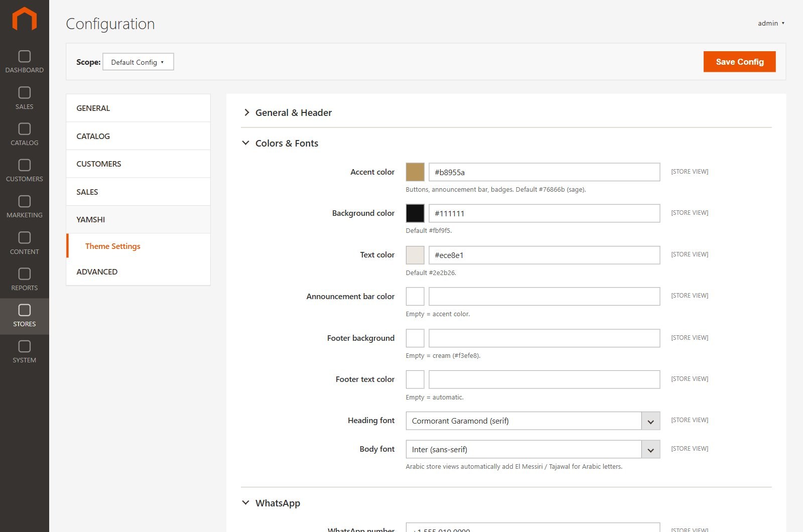Click the 'Default #fbf9f5.' hint text
The height and width of the screenshot is (532, 803).
pyautogui.click(x=429, y=231)
